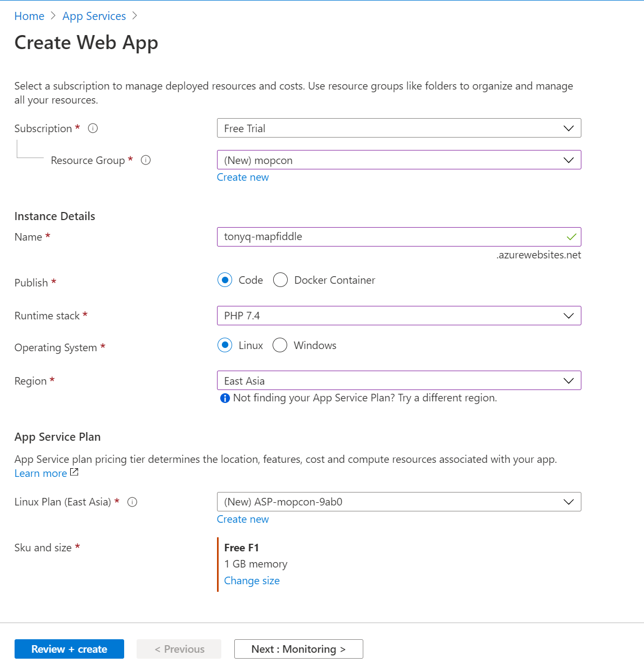The height and width of the screenshot is (670, 644).
Task: Click the blue info icon under Region
Action: (x=225, y=398)
